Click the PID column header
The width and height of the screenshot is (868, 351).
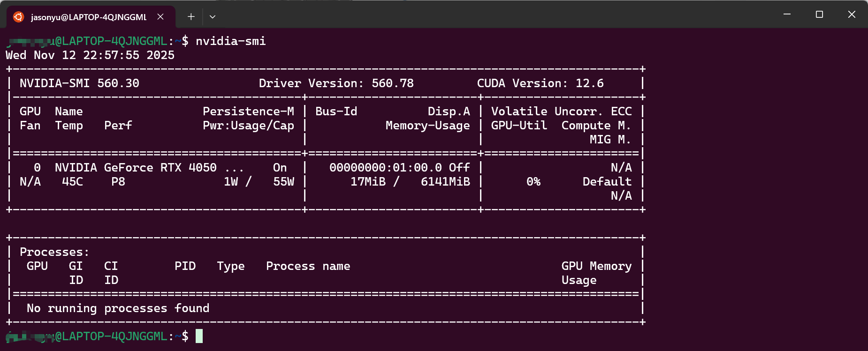tap(185, 266)
